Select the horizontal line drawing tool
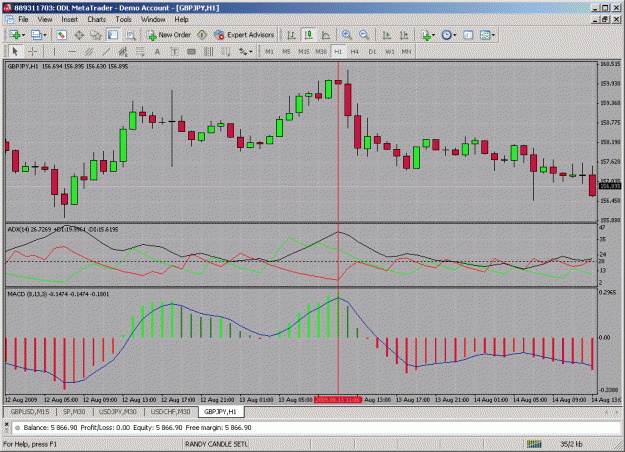625x452 pixels. pos(72,51)
